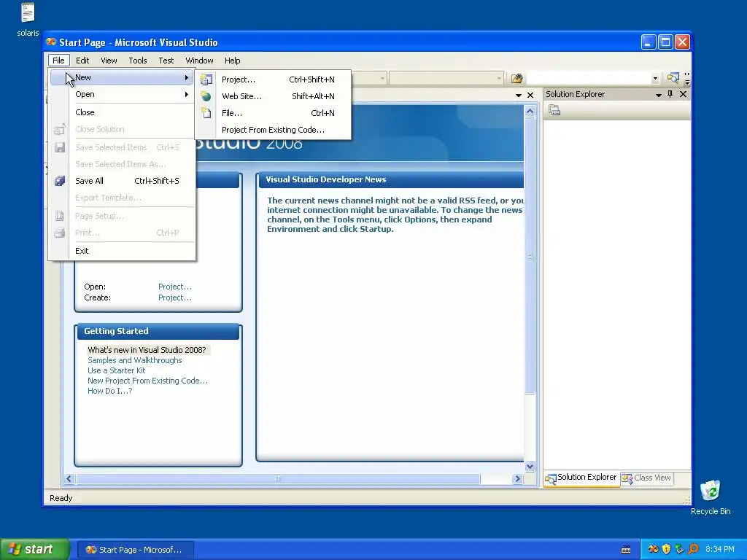Click the horizontal scrollbar left arrow
The width and height of the screenshot is (747, 560).
pos(69,478)
